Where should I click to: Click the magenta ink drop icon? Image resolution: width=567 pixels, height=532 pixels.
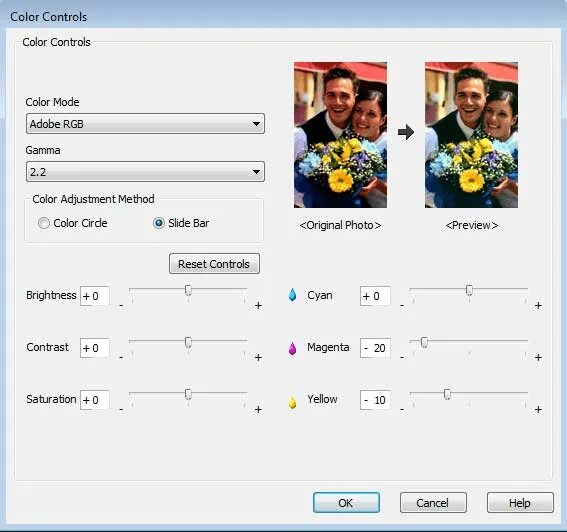(292, 348)
